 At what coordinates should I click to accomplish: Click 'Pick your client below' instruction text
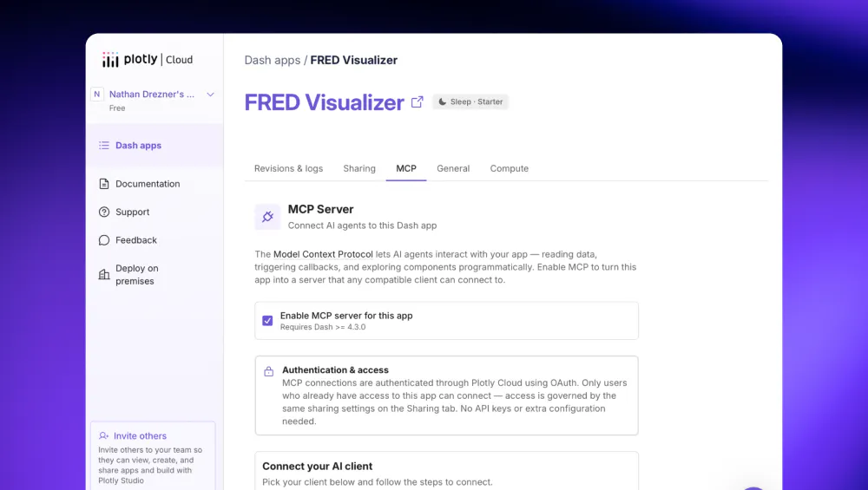tap(377, 482)
